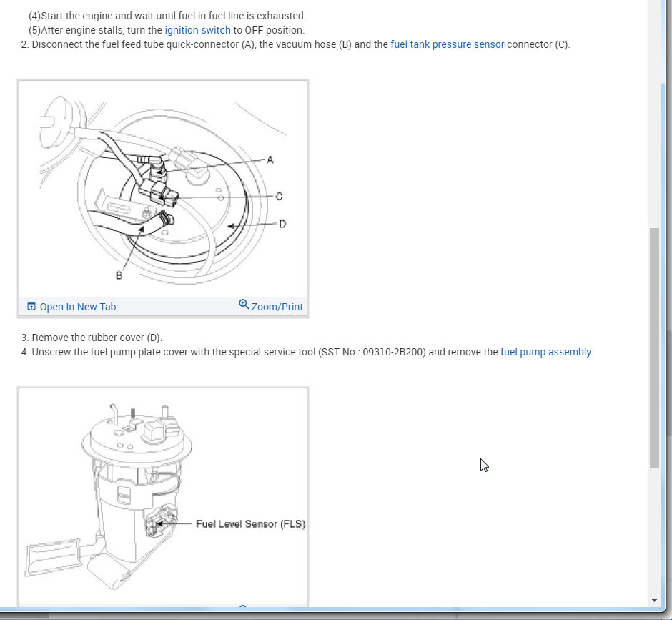
Task: Click the Open In New Tab icon
Action: [x=31, y=307]
